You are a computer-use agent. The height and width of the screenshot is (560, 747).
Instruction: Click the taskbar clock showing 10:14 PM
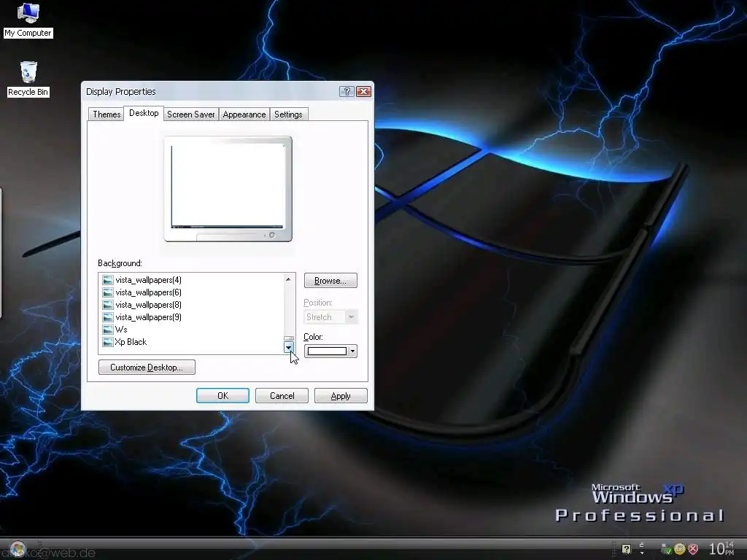[721, 548]
